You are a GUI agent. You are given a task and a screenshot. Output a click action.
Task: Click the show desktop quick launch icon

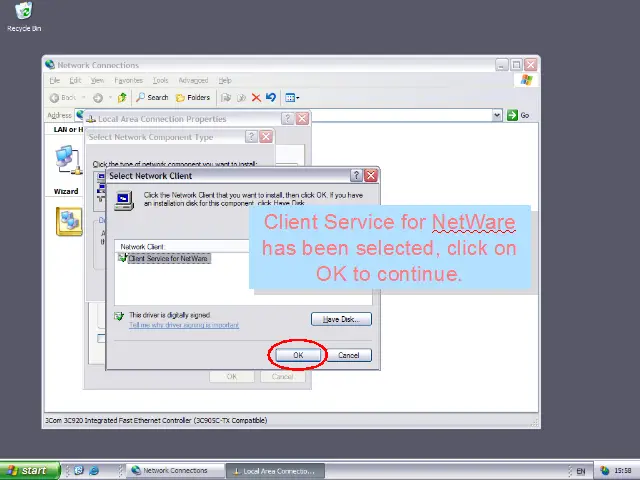click(x=79, y=471)
